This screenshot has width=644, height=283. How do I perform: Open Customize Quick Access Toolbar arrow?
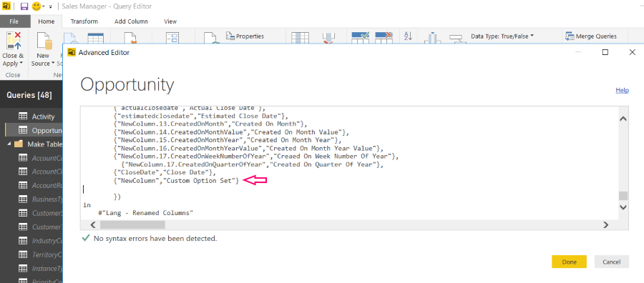pos(51,7)
